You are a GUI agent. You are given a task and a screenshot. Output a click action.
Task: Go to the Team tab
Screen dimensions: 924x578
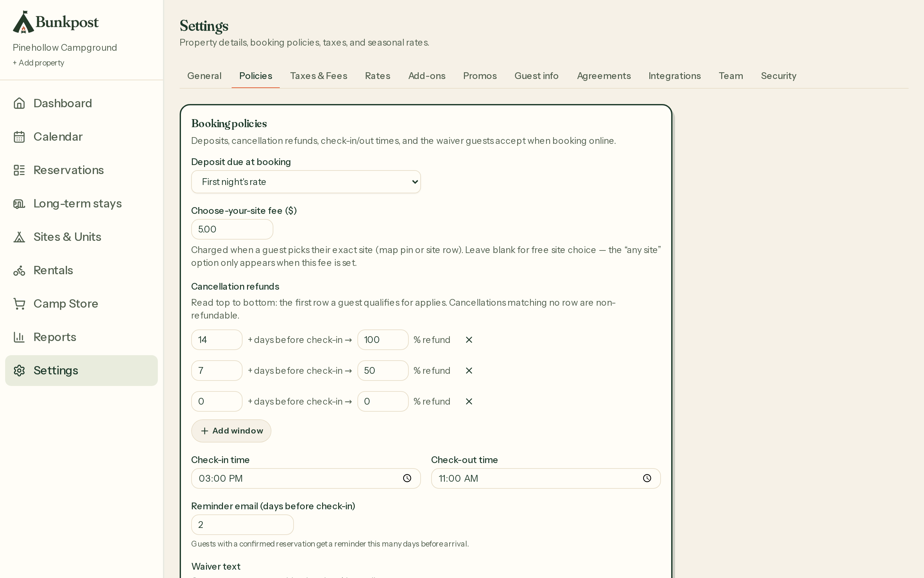coord(731,76)
